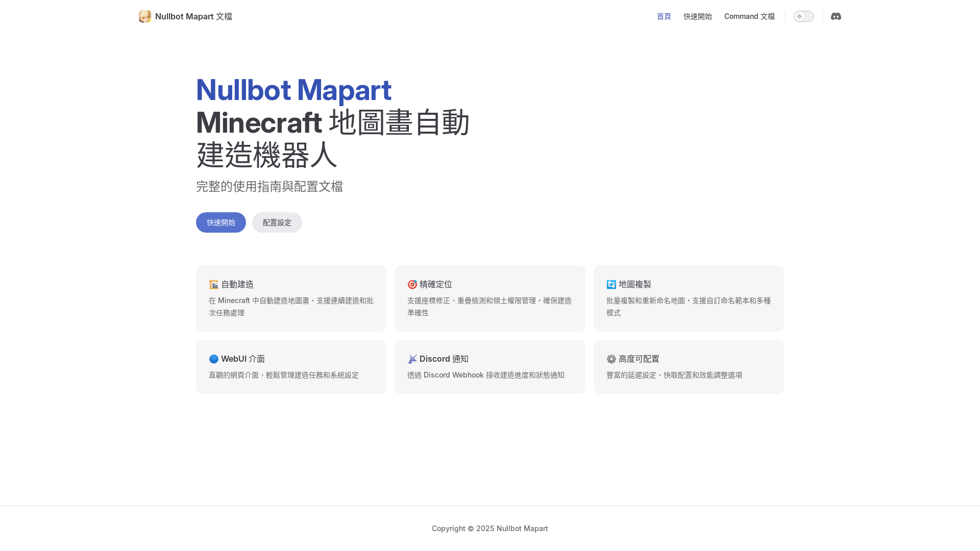Select the Discord 通知 card title
The height and width of the screenshot is (551, 980).
pyautogui.click(x=444, y=359)
